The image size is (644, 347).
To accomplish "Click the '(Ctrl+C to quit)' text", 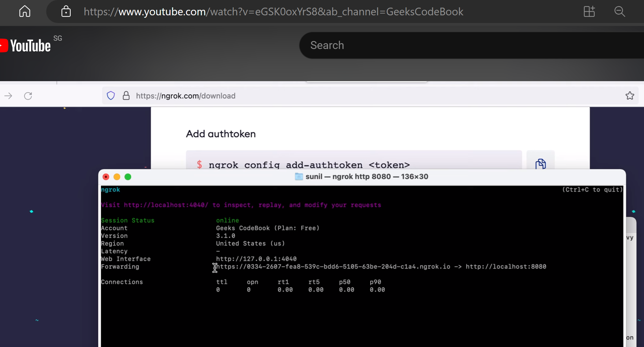I will (592, 190).
